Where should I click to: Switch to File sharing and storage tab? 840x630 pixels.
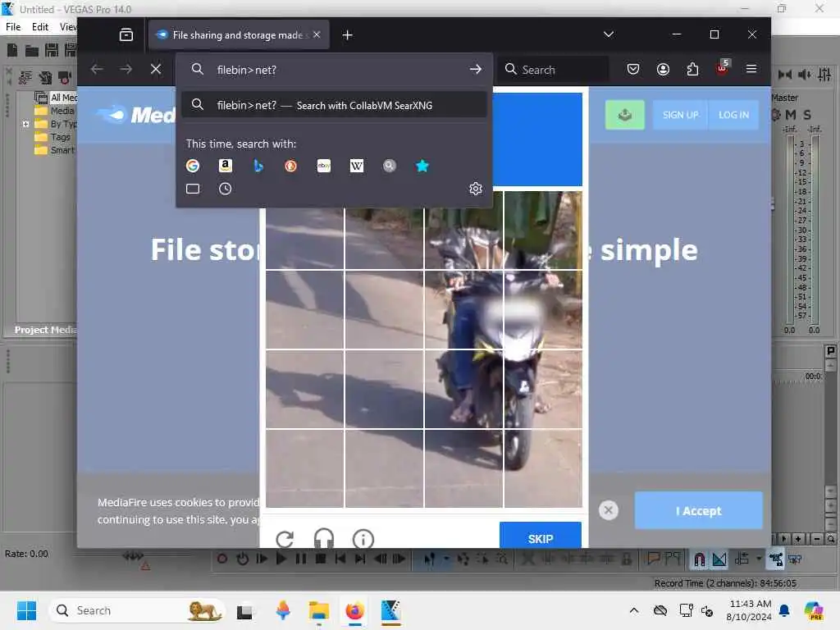(239, 34)
